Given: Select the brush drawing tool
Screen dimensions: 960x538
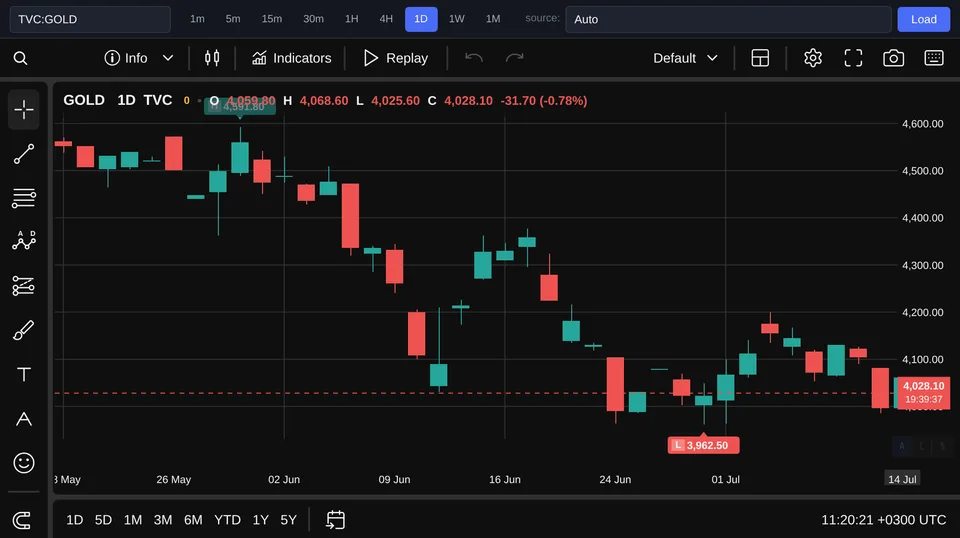Looking at the screenshot, I should click(24, 331).
